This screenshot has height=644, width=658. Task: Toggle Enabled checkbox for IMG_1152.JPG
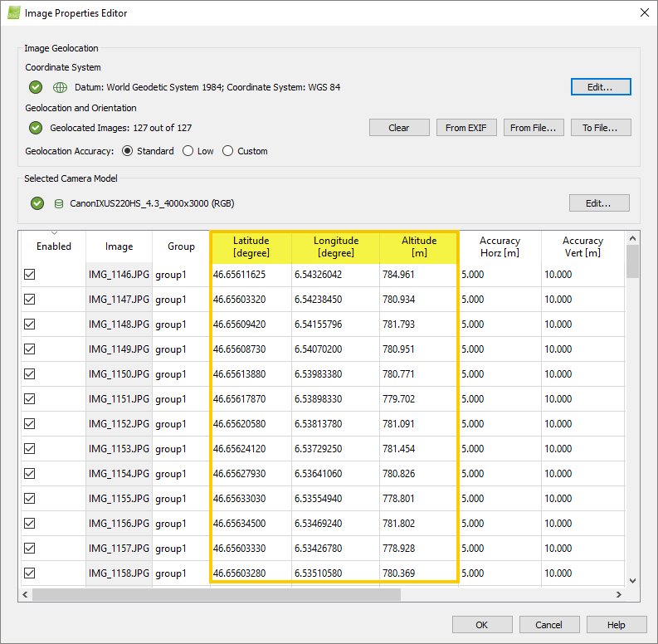[x=30, y=424]
